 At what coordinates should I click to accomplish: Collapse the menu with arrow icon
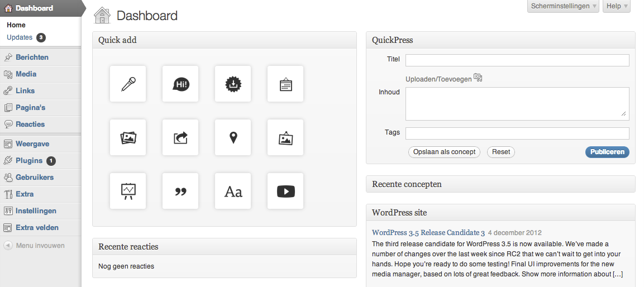point(8,246)
